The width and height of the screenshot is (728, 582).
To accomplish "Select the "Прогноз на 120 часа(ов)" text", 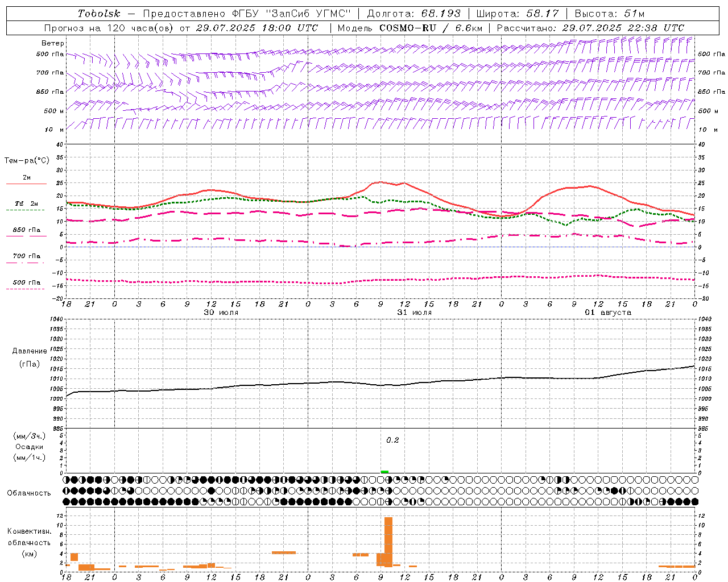I will tap(109, 28).
